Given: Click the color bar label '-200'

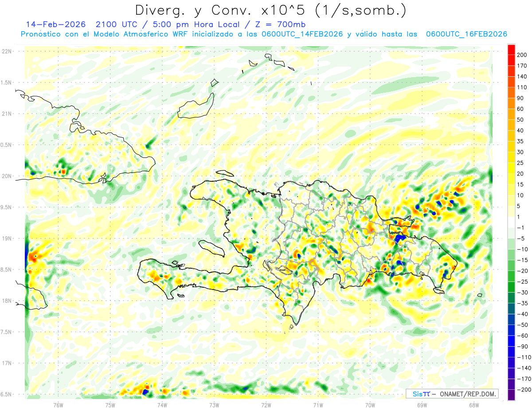Looking at the screenshot, I should [523, 390].
